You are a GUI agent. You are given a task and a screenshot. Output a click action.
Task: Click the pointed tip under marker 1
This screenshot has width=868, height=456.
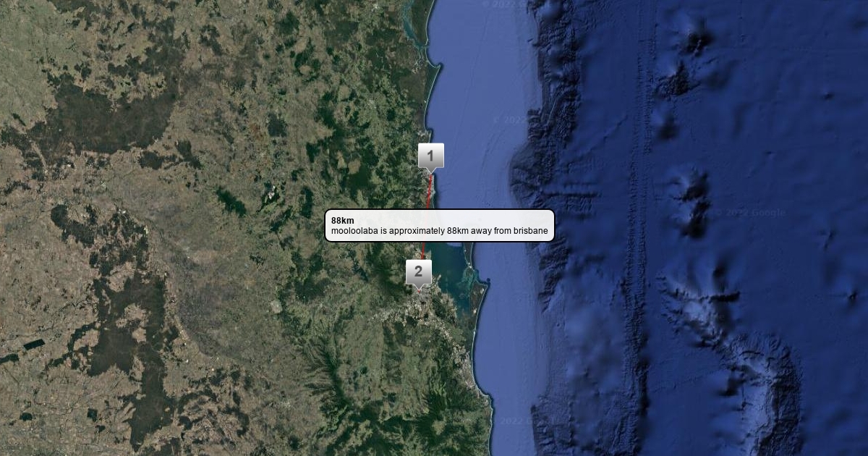(431, 172)
